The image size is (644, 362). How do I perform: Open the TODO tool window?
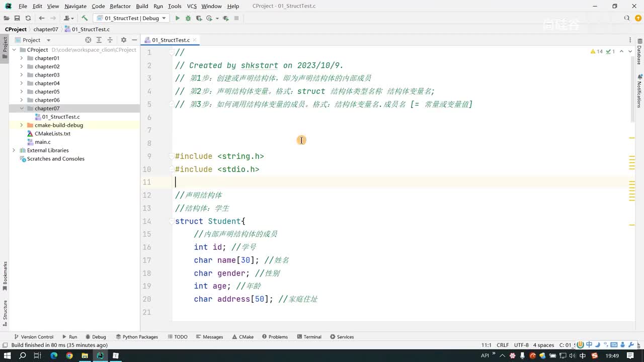click(x=178, y=337)
